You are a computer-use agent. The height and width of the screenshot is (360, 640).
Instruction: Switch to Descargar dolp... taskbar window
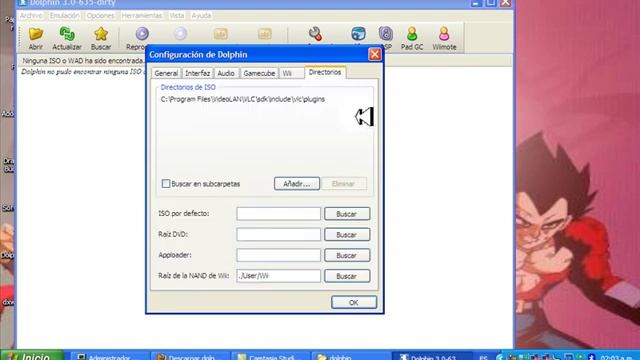189,356
